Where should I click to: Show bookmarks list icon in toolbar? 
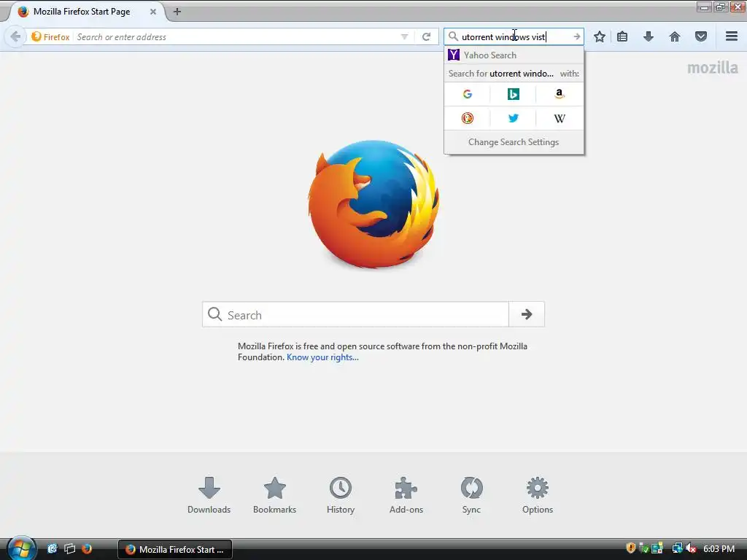622,36
